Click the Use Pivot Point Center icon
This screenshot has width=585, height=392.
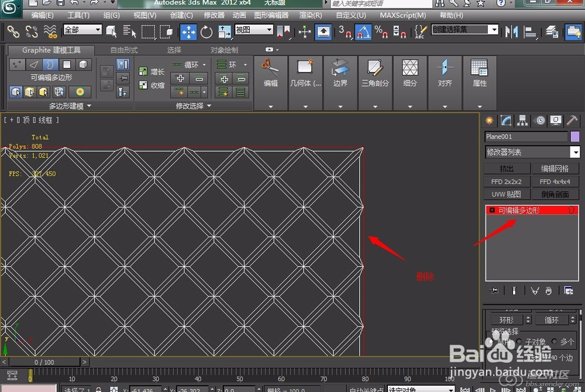[283, 32]
